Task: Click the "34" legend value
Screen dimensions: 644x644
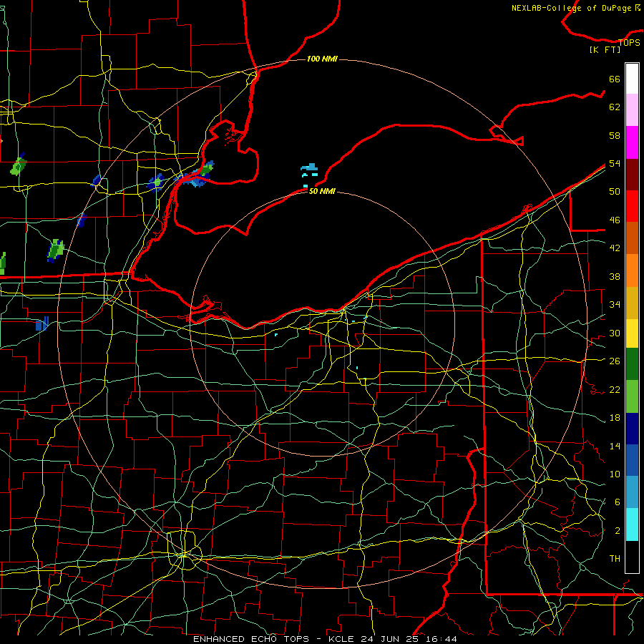Action: click(615, 304)
